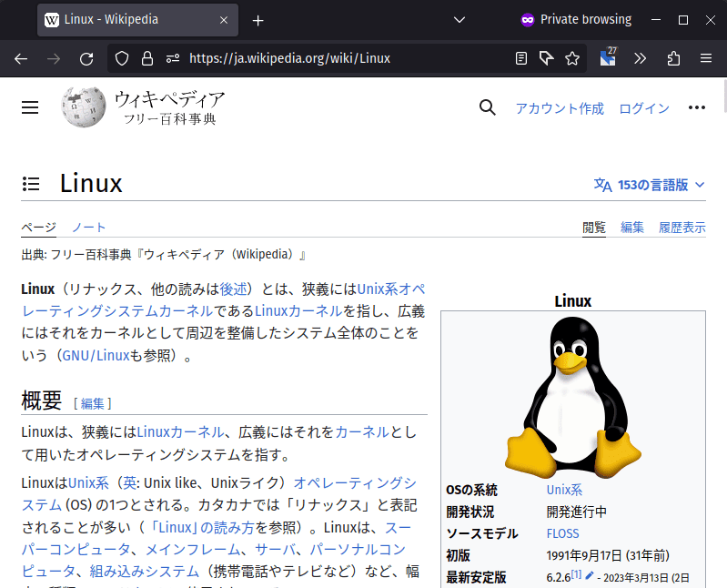Open FLOSS link in infobox
Screen dimensions: 727x588
[562, 533]
